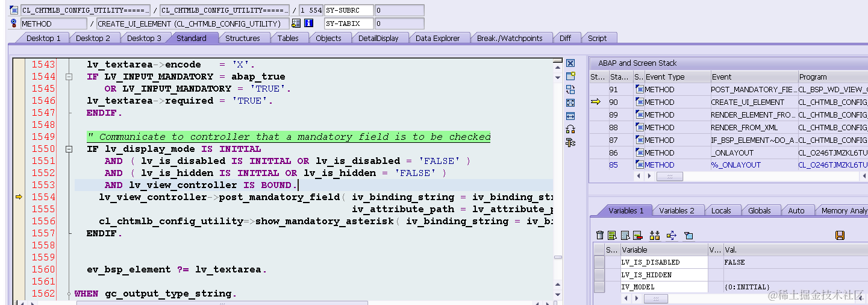Open the Auto variables tab

[x=796, y=210]
